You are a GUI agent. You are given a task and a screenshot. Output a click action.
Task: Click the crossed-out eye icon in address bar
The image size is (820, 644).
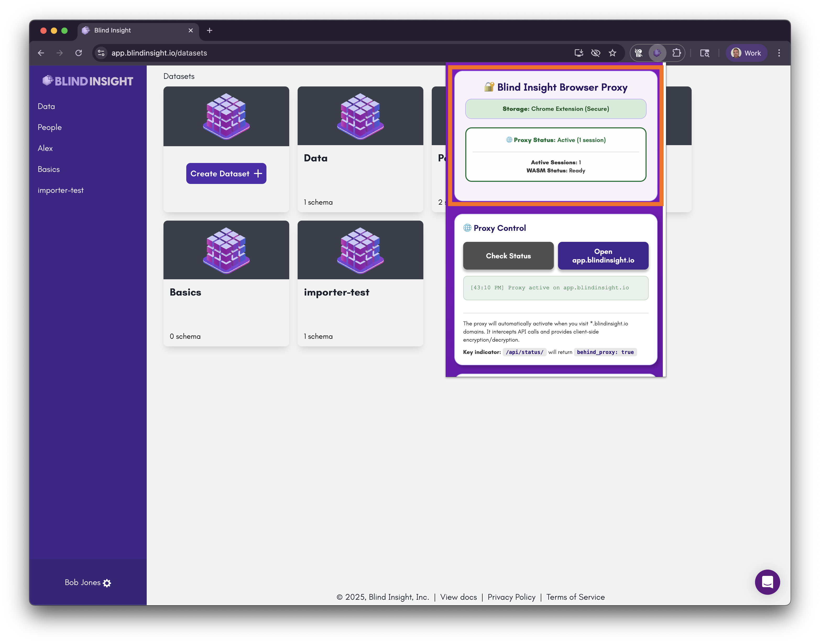(596, 53)
